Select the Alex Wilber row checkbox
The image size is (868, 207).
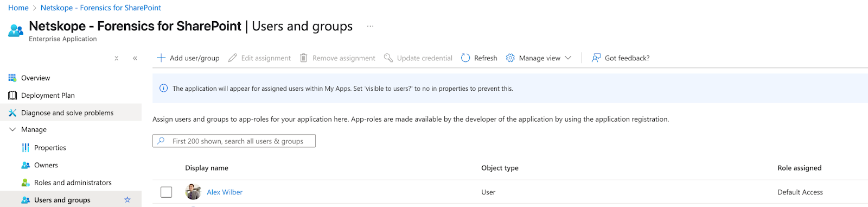tap(167, 192)
